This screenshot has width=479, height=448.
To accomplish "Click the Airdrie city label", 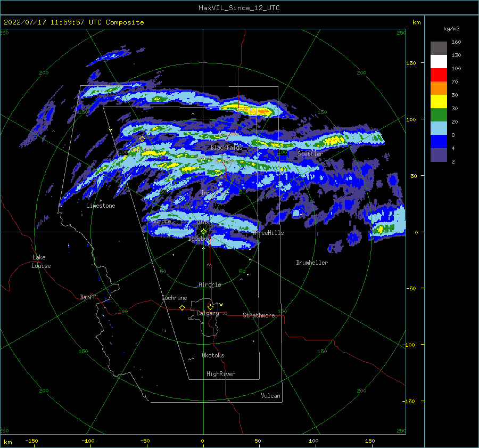I will tap(210, 284).
